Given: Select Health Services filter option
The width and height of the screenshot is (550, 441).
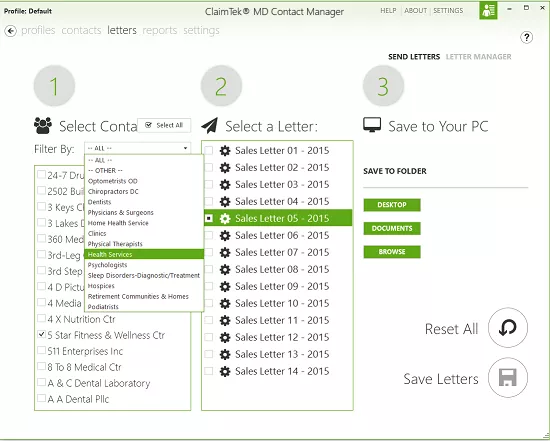Looking at the screenshot, I should pos(144,254).
